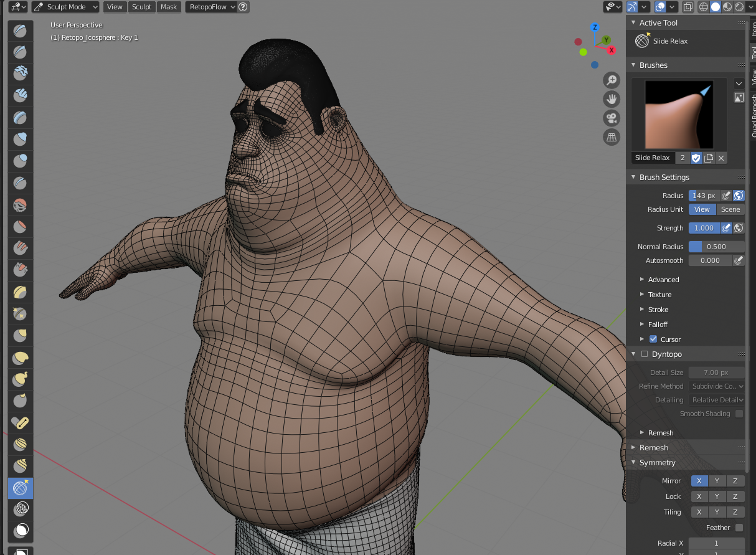
Task: Select the Elastic Deform brush
Action: click(21, 358)
